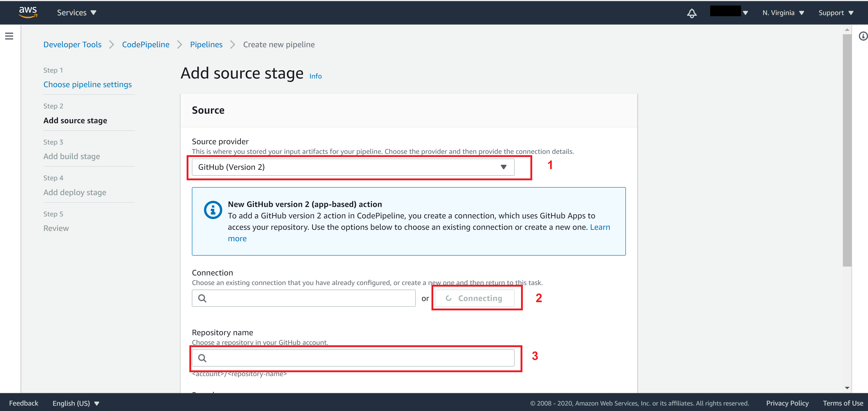Focus the Repository name search field

[x=353, y=358]
